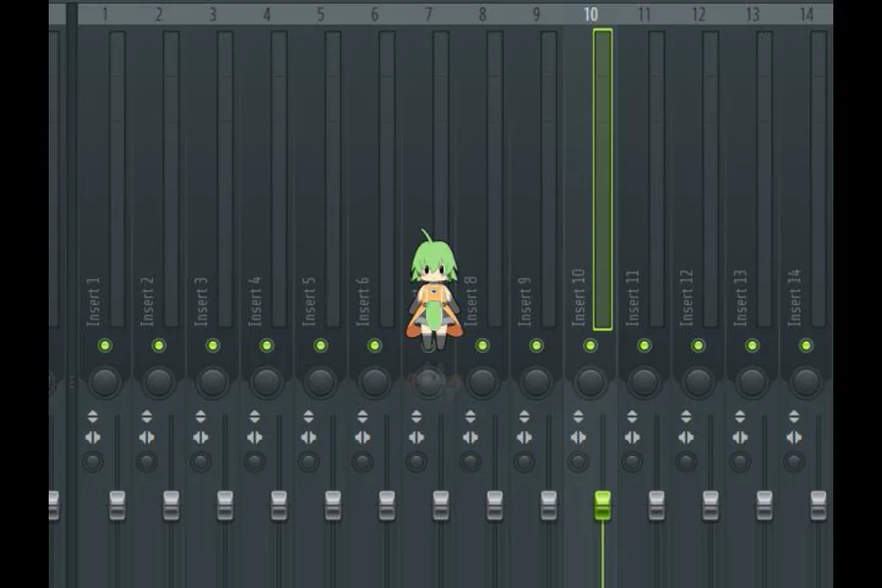This screenshot has height=588, width=882.
Task: Click the Insert 1 track name label
Action: pyautogui.click(x=93, y=302)
